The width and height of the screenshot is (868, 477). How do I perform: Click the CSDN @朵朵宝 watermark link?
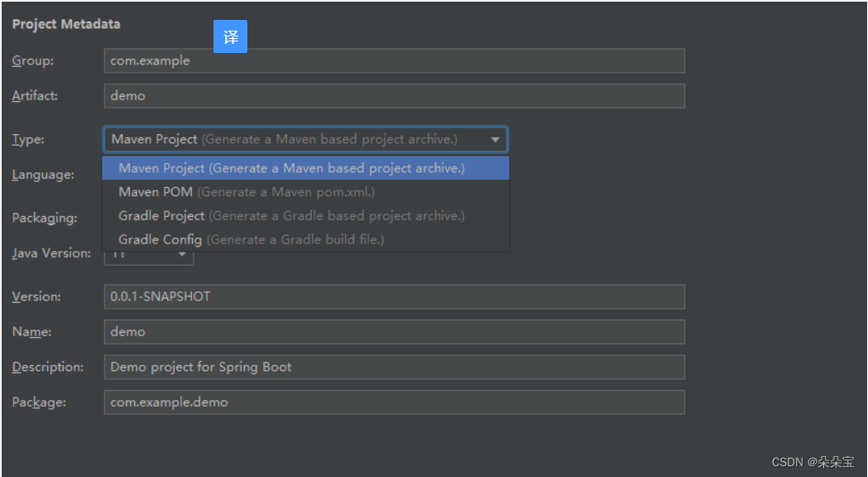point(814,462)
